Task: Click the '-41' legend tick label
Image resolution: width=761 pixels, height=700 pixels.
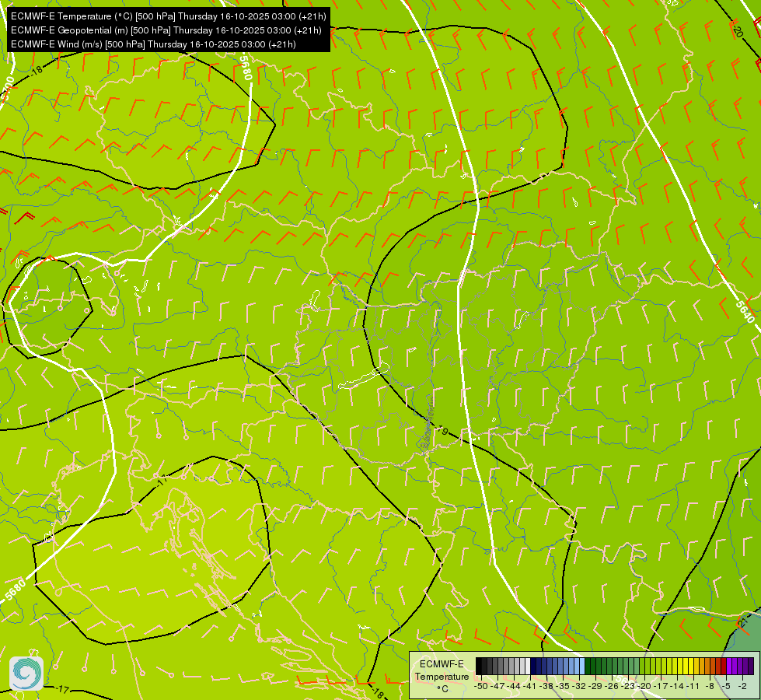Action: coord(530,686)
